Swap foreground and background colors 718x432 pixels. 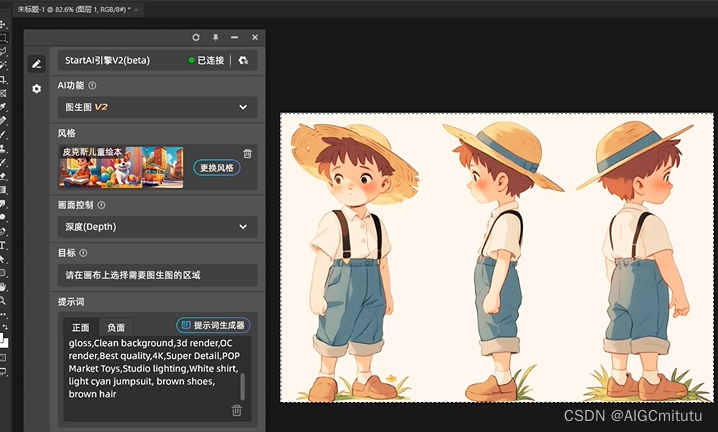[5, 327]
